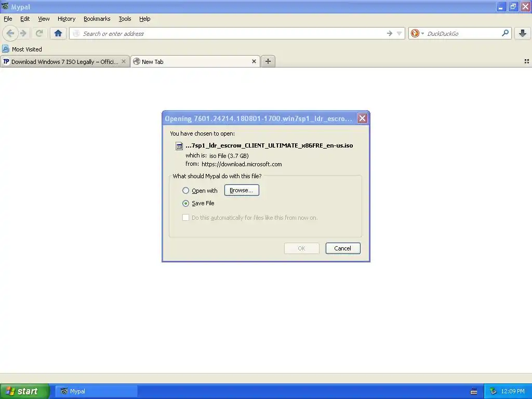Viewport: 532px width, 399px height.
Task: Open the address bar history dropdown
Action: click(400, 33)
